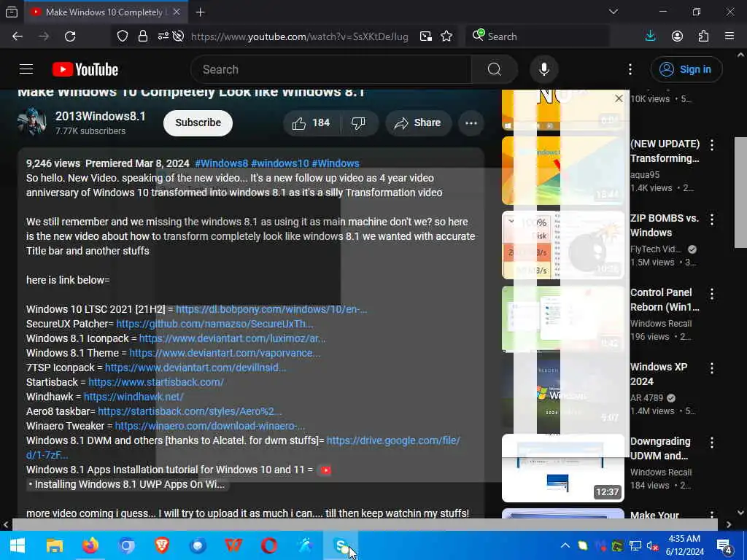Click the vertical page scrollbar thumb
The image size is (747, 560).
740,192
